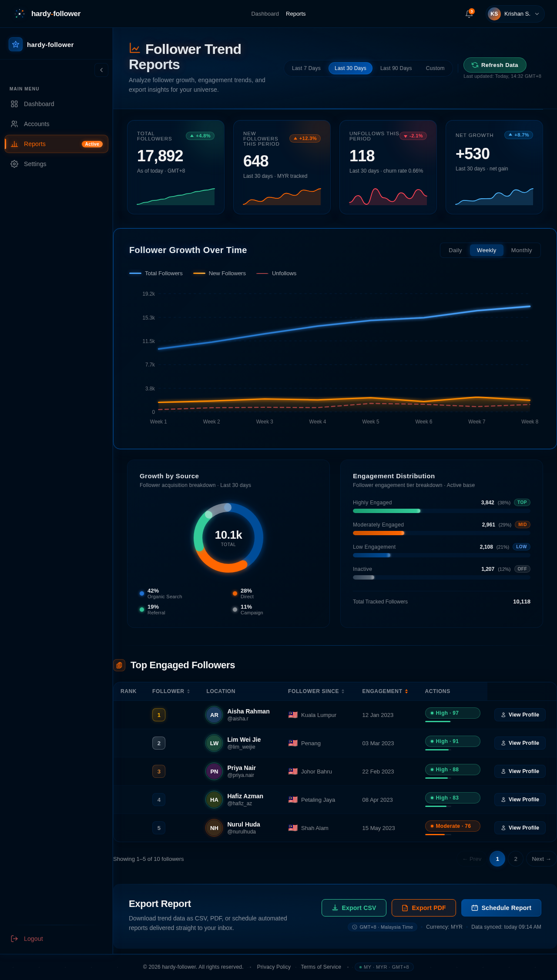The image size is (557, 980).
Task: Sort table by Follower column
Action: pos(171,691)
